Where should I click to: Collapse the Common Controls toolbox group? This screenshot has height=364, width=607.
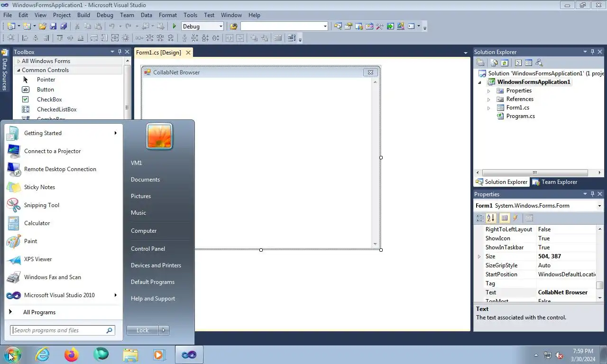pos(18,70)
